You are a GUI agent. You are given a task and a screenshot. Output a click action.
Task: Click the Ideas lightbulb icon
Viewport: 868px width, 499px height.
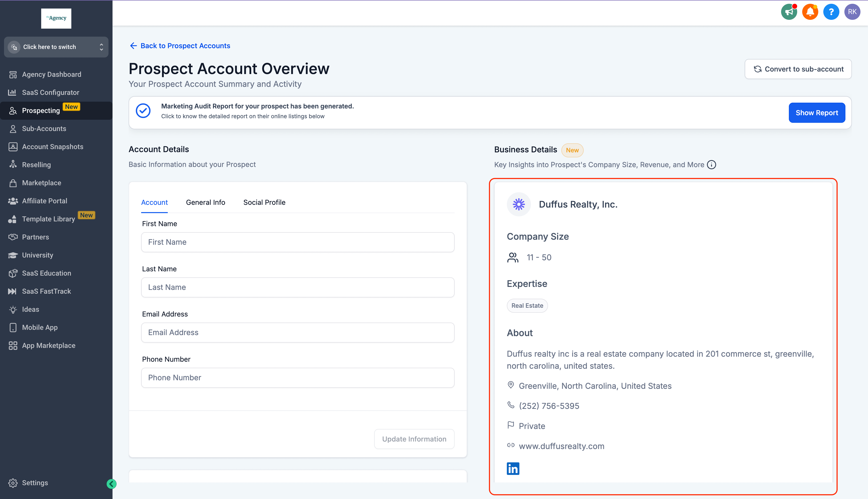[x=13, y=309]
